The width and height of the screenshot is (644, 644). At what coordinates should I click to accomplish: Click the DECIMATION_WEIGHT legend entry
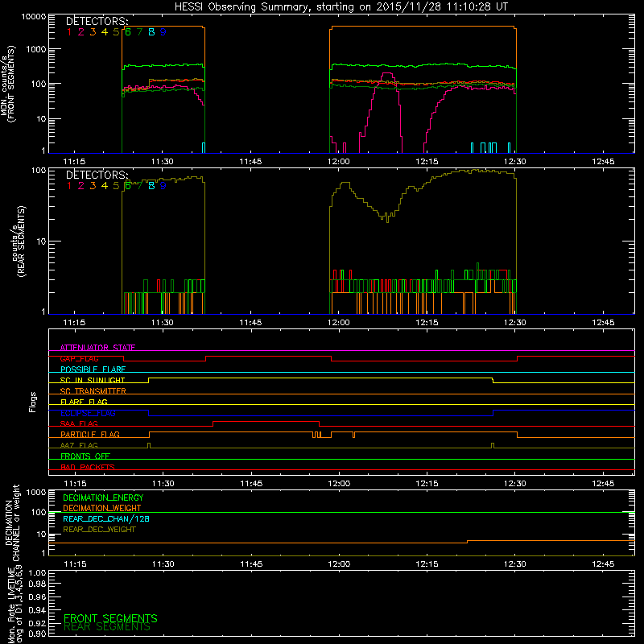click(x=102, y=508)
